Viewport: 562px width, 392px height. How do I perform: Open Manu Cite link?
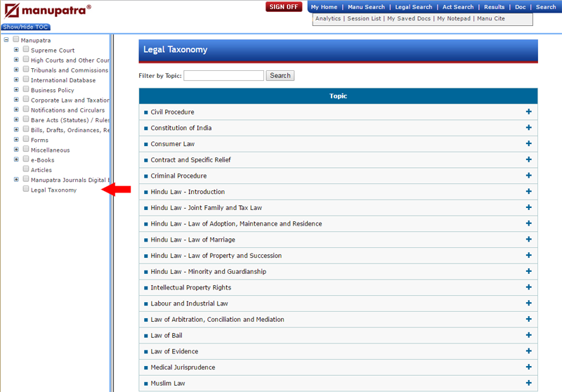[490, 19]
